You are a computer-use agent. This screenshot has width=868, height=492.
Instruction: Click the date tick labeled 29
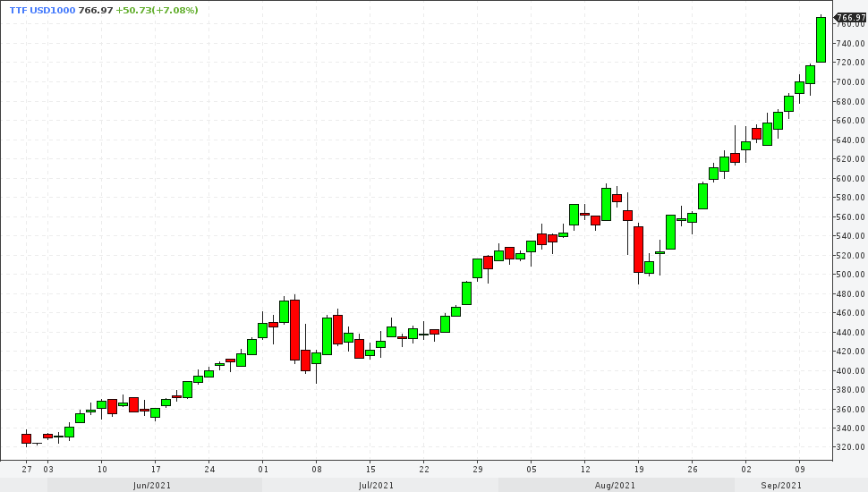pyautogui.click(x=478, y=470)
